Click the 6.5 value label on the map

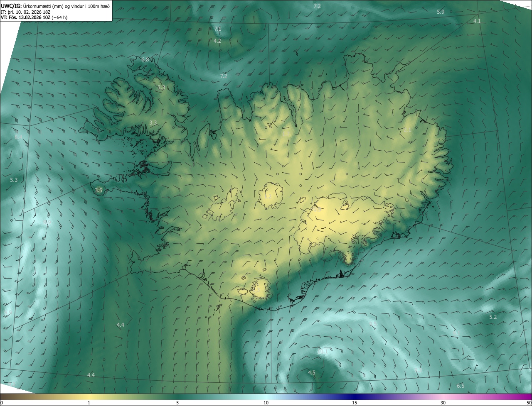click(x=461, y=386)
